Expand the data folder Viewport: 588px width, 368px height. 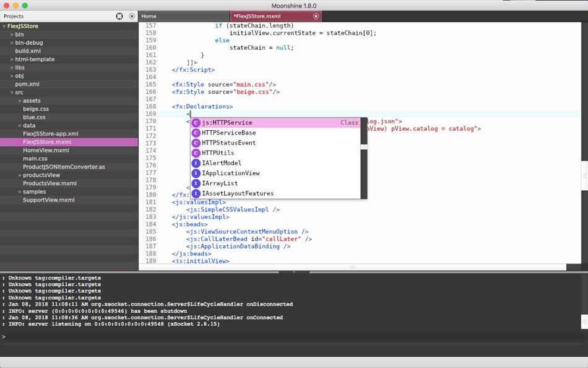20,125
